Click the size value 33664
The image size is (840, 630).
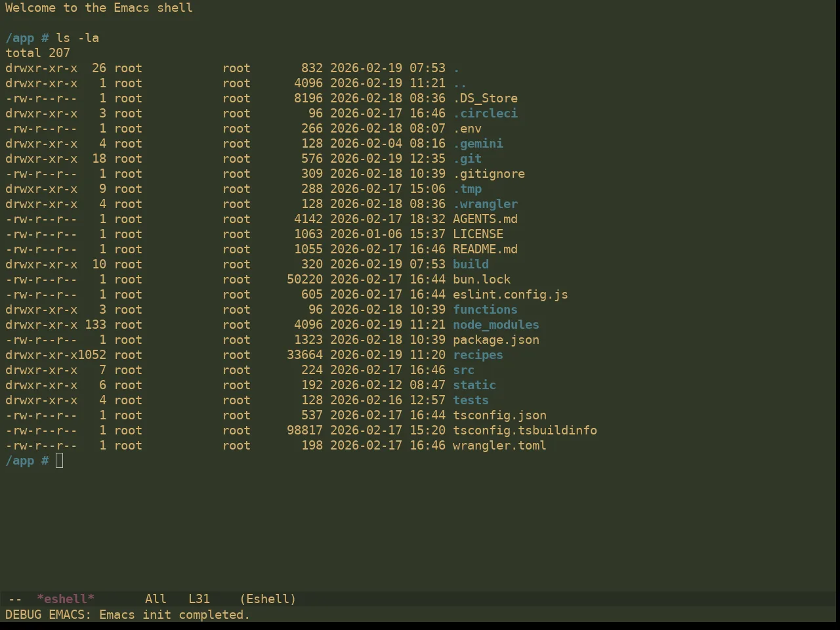[x=304, y=355]
